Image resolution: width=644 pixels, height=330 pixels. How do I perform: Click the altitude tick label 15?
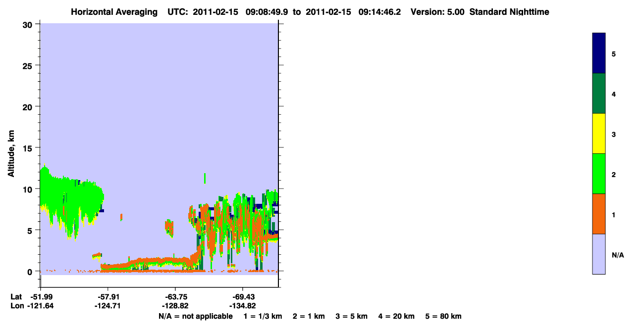coord(29,148)
